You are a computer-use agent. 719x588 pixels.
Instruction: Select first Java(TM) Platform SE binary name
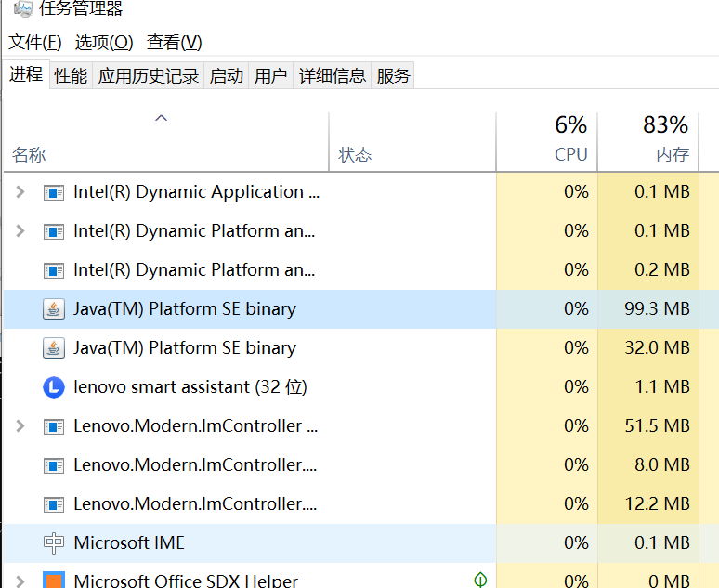(x=185, y=309)
